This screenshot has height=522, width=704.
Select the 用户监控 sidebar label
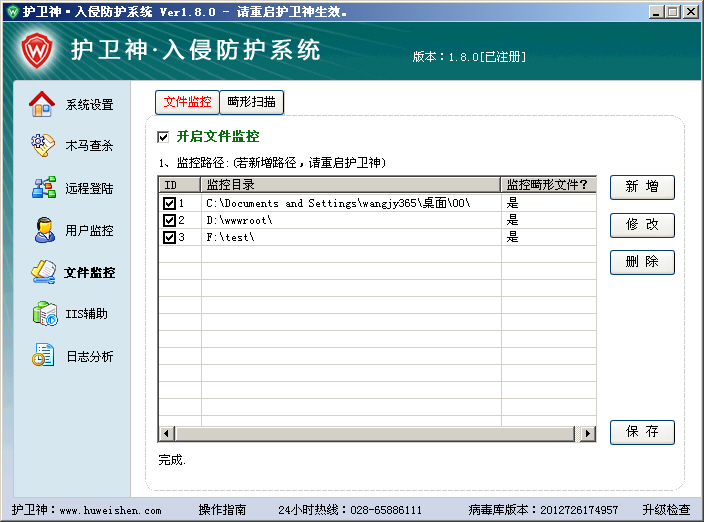(x=89, y=230)
